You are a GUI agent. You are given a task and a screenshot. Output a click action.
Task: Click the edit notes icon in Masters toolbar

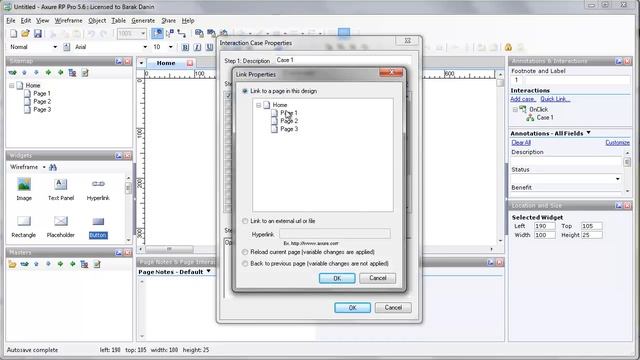(97, 264)
